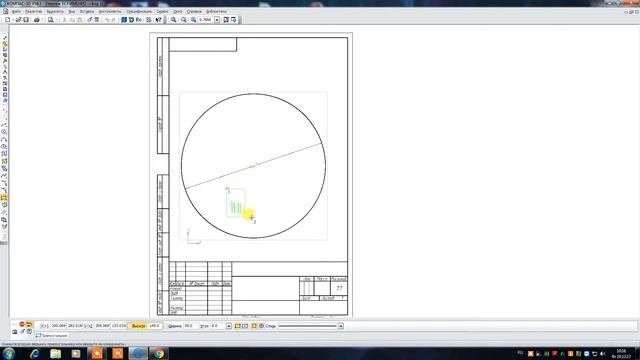
Task: Open the Библиотеки menu
Action: (216, 11)
